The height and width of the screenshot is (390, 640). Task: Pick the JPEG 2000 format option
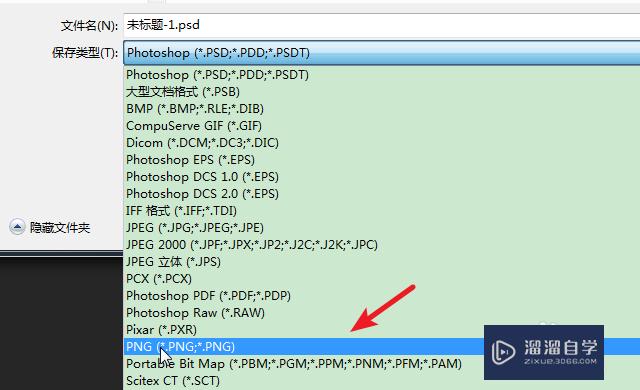[382, 245]
